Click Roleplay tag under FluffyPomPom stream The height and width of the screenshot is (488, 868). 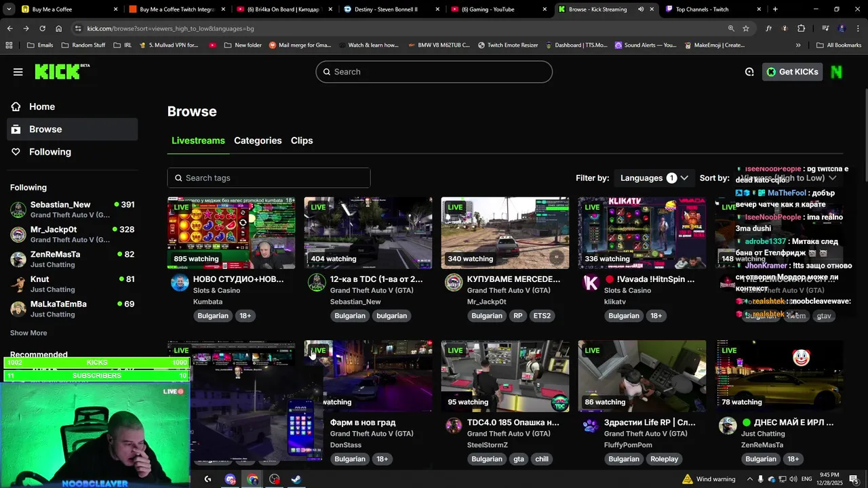coord(664,459)
